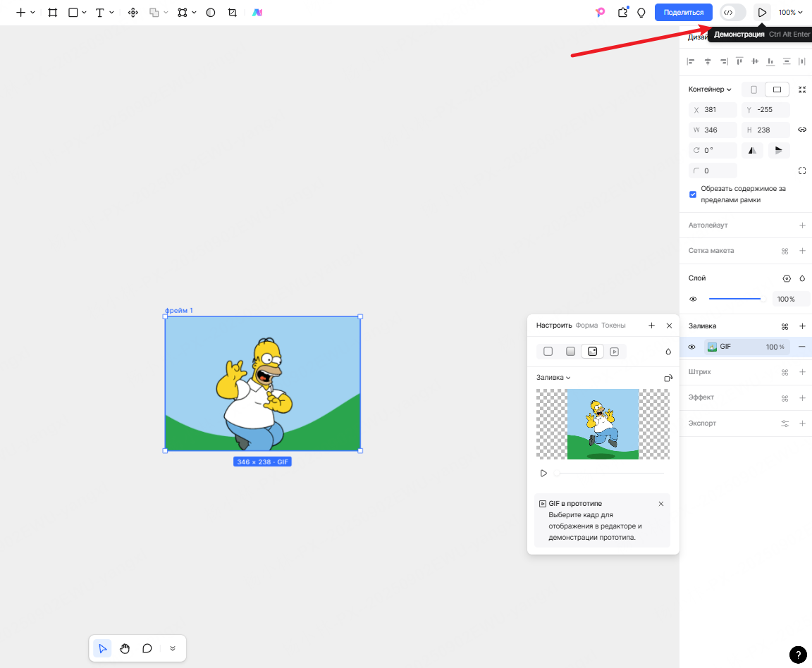812x668 pixels.
Task: Switch to the Форма tab
Action: [586, 326]
